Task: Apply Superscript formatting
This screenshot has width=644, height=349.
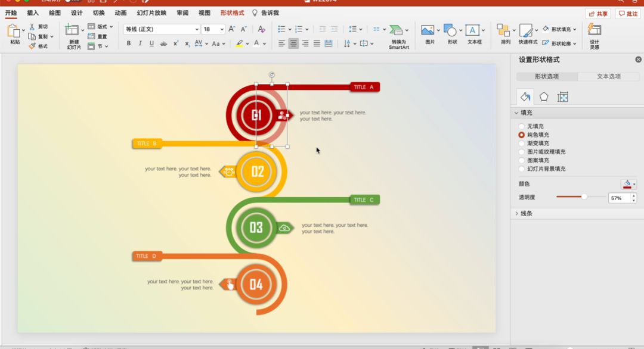Action: [175, 43]
